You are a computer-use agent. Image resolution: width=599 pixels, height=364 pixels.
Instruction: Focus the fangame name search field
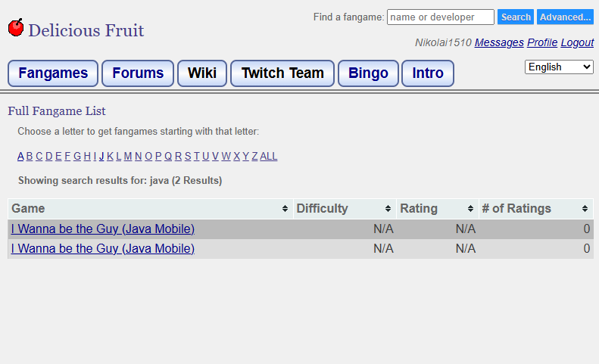(x=441, y=17)
